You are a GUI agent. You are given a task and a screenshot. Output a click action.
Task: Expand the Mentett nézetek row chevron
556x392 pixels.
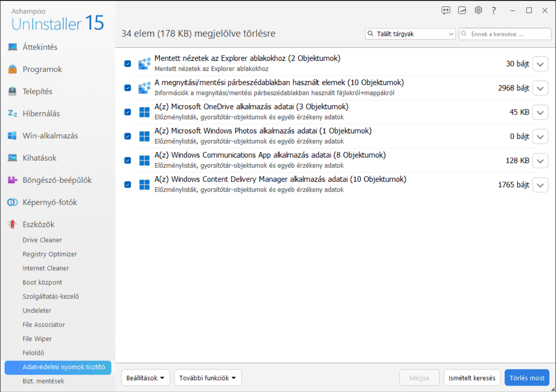click(540, 64)
